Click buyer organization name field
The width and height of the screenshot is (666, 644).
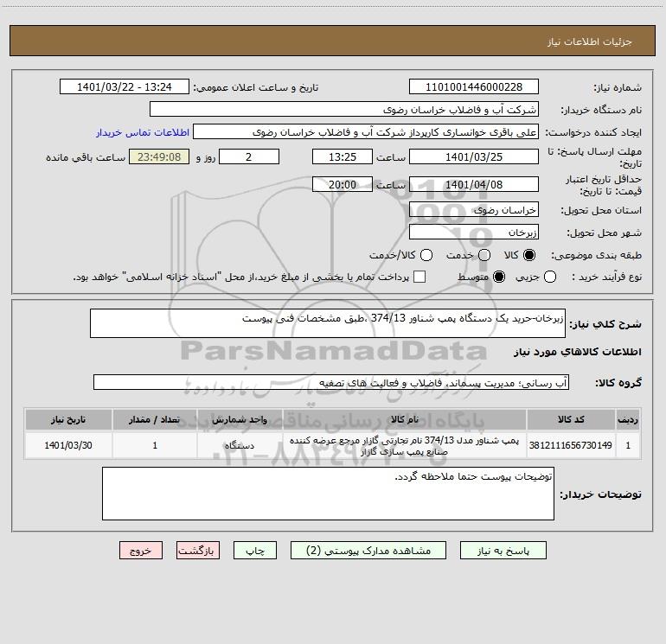coord(344,110)
